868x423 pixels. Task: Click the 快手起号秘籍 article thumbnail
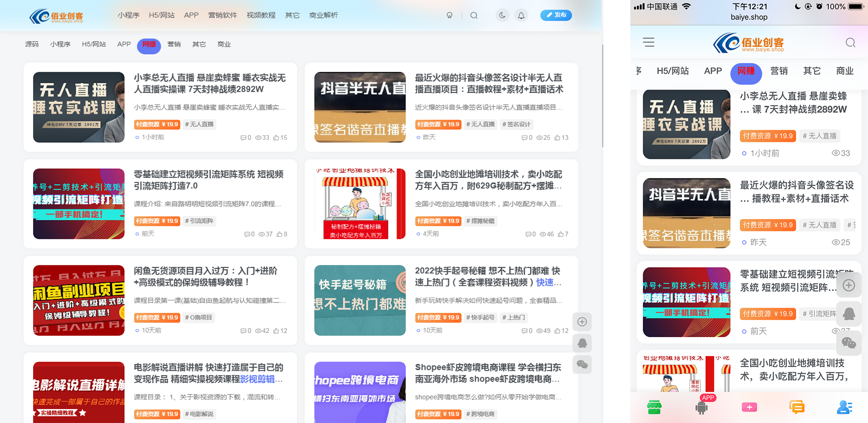pyautogui.click(x=360, y=300)
